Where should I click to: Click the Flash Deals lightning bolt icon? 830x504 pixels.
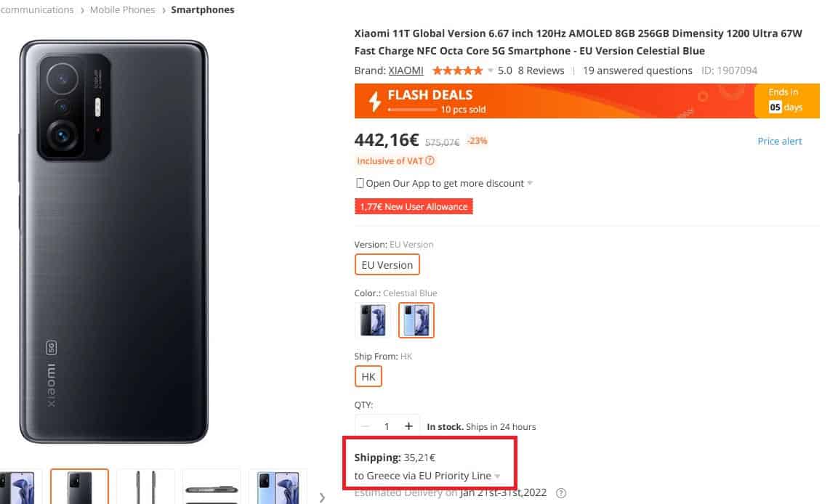pyautogui.click(x=374, y=101)
